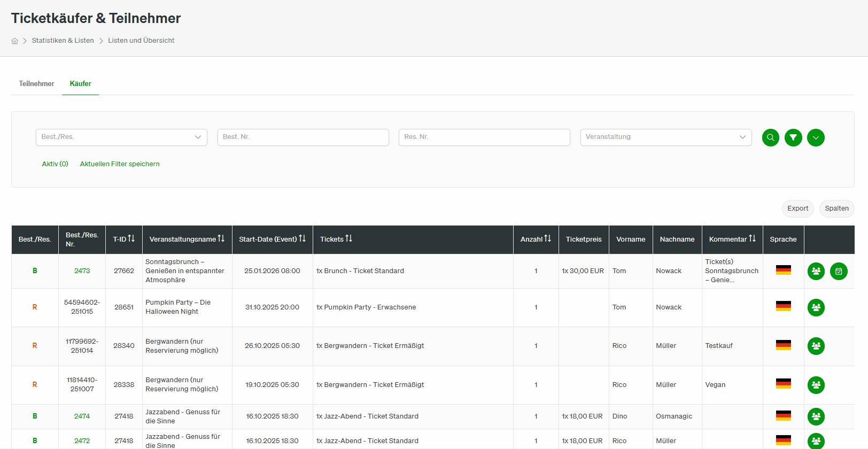Open attendees icon for reservation 11799692-251014
Screen dimensions: 868x449
tap(816, 346)
